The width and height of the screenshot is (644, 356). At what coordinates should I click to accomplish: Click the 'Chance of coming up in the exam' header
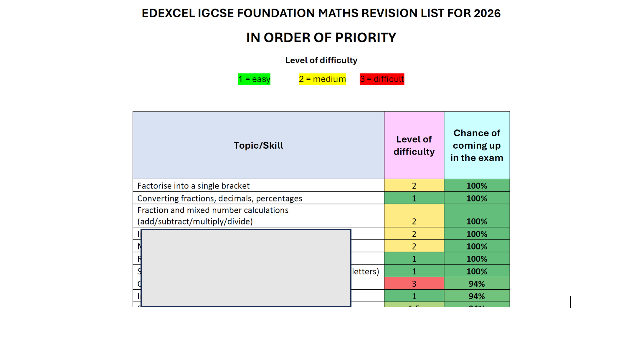click(477, 145)
